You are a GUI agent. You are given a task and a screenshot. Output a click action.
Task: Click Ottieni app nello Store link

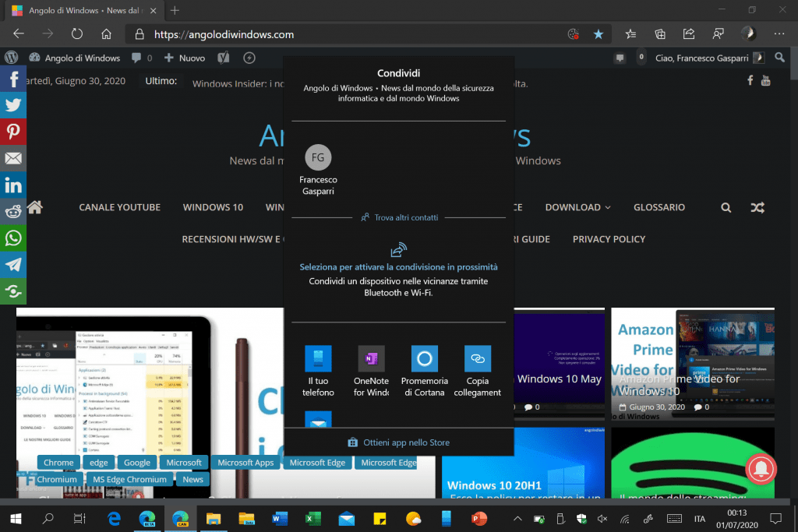click(398, 442)
